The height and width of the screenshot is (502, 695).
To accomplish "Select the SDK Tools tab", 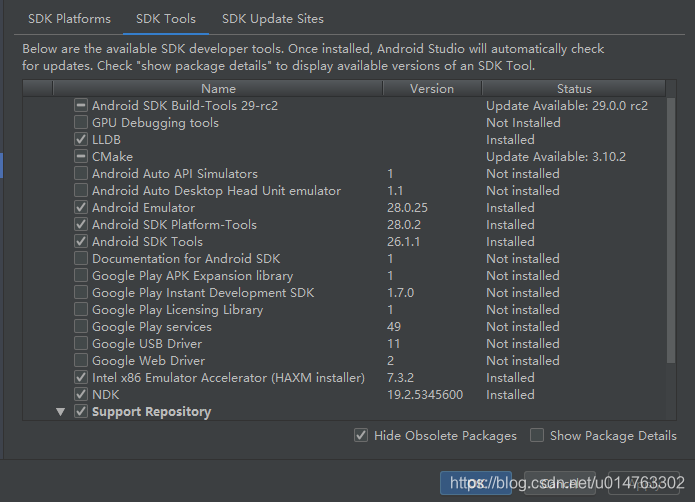I will tap(166, 19).
